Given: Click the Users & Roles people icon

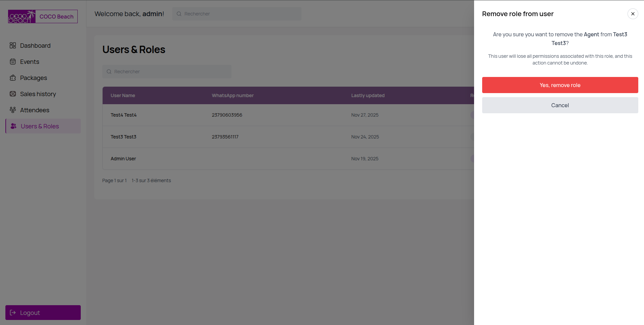Looking at the screenshot, I should tap(13, 126).
